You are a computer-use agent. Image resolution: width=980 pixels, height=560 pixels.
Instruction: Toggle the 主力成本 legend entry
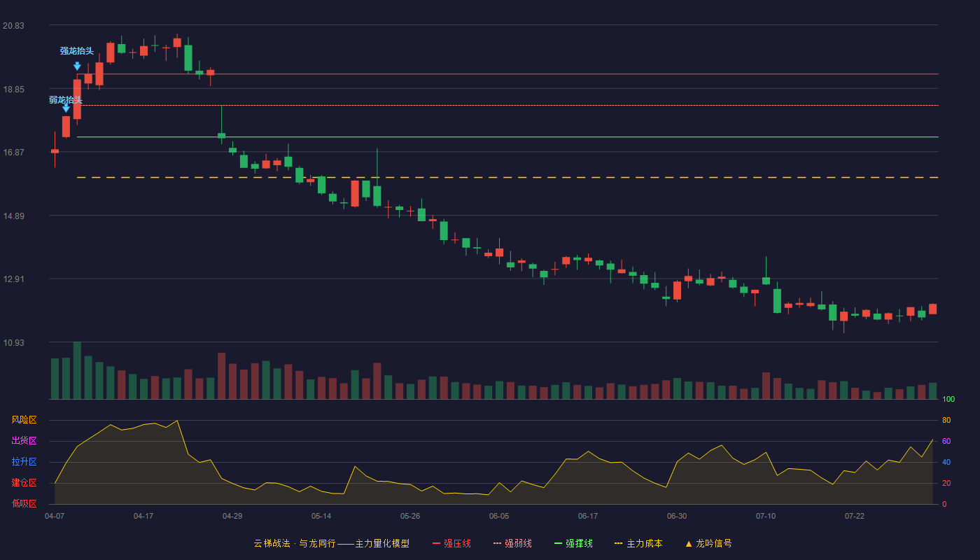(638, 543)
